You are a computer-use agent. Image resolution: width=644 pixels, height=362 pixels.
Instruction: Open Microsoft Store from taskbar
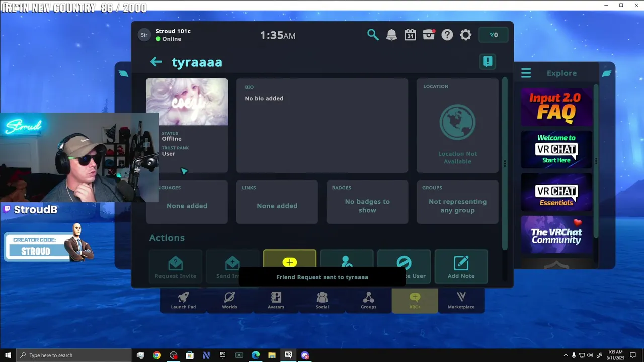190,355
